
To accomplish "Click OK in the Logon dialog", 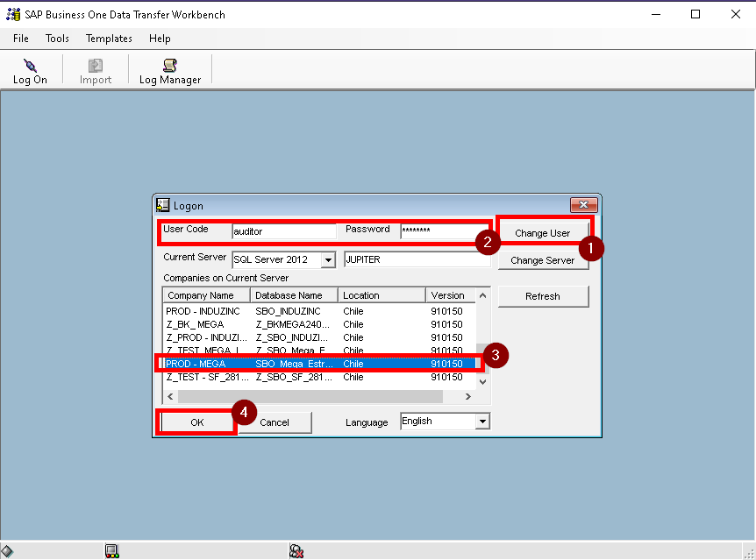I will tap(196, 422).
